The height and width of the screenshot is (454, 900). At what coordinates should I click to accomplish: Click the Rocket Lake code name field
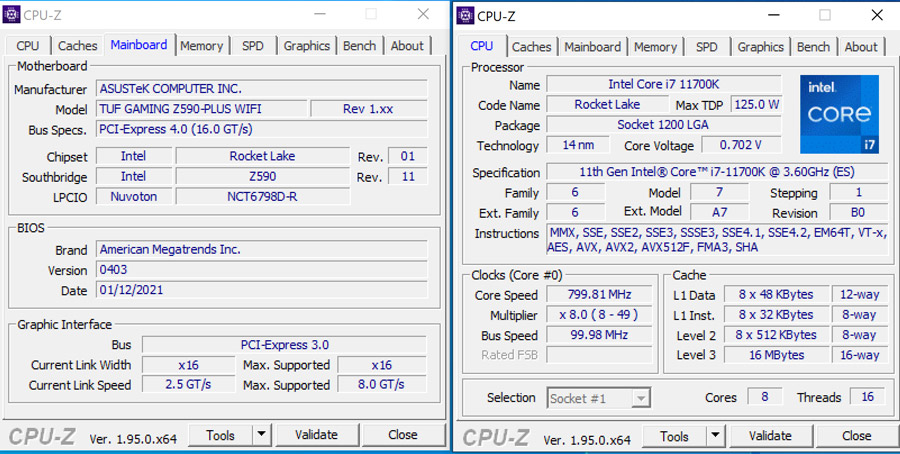click(607, 104)
